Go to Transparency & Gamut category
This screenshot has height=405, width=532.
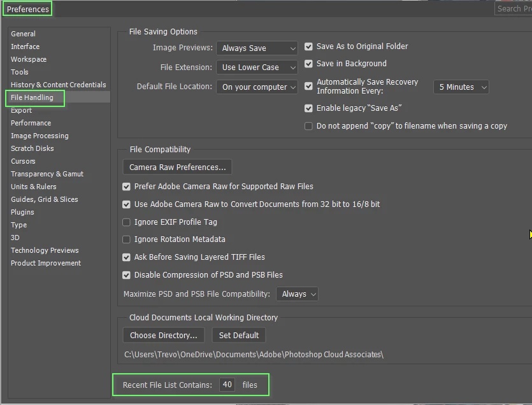pyautogui.click(x=47, y=174)
